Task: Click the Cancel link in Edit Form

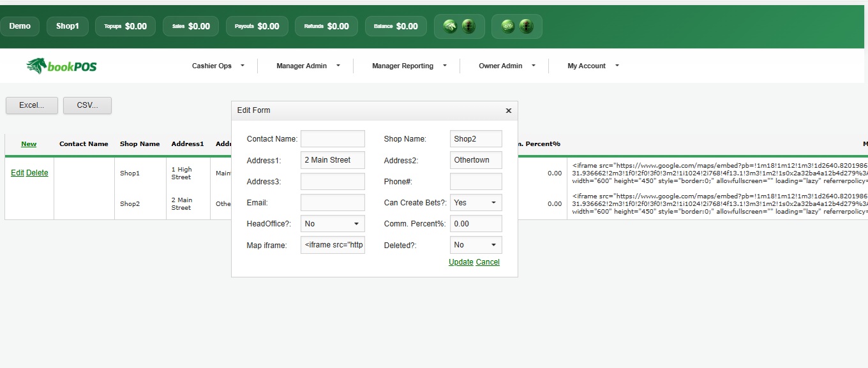Action: [x=488, y=262]
